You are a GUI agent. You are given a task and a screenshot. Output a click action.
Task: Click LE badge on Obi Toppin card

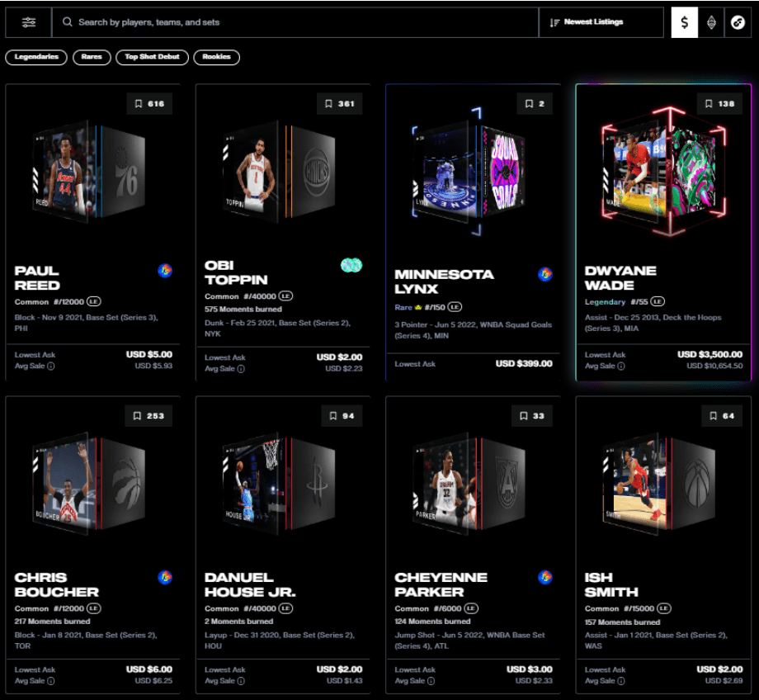(x=285, y=296)
